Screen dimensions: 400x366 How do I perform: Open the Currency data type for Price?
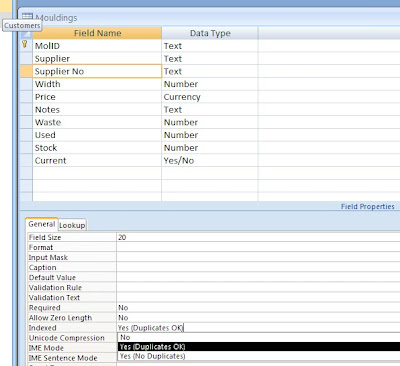[210, 97]
